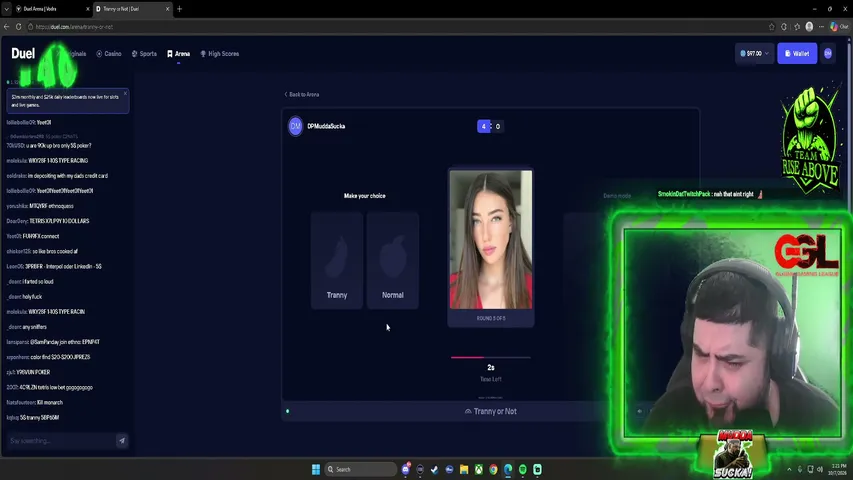Expand the $97.00 balance dropdown
Image resolution: width=853 pixels, height=480 pixels.
pyautogui.click(x=754, y=53)
